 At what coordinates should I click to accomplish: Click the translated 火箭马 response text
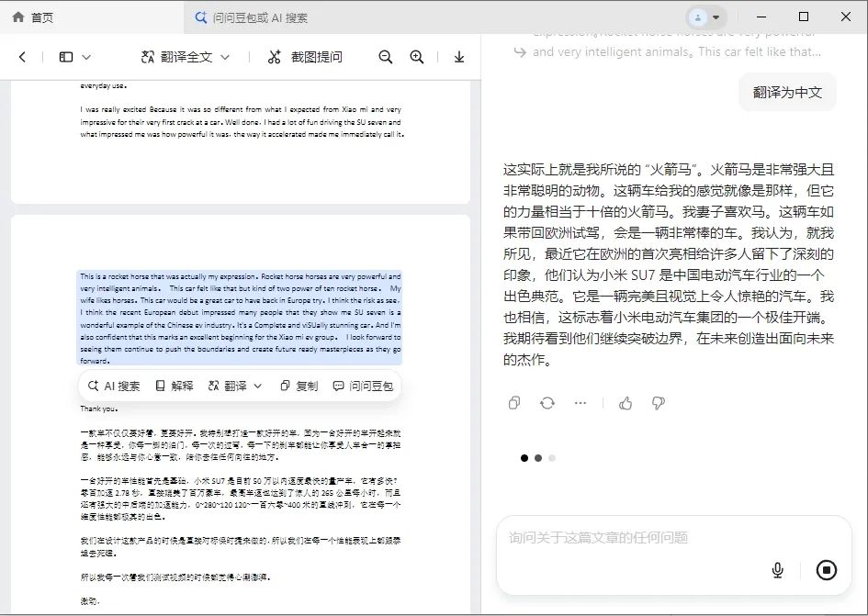pos(668,264)
